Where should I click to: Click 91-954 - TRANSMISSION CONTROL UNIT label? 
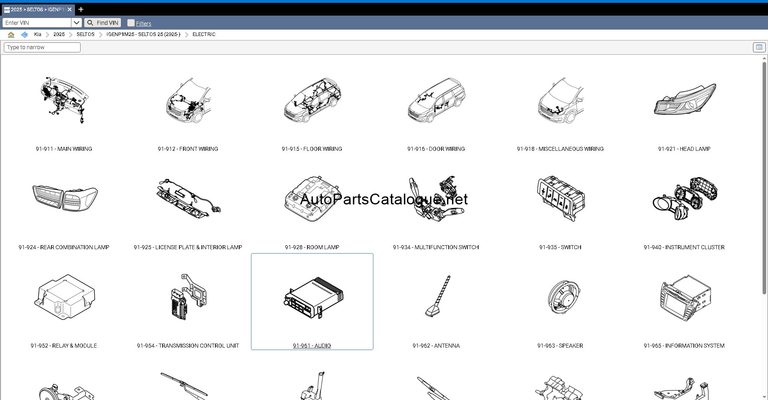click(188, 346)
